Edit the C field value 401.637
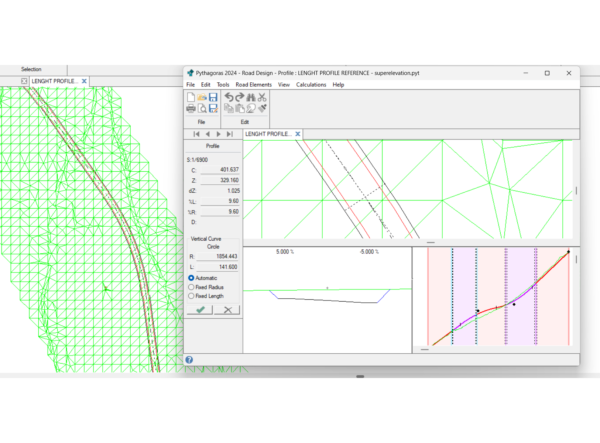This screenshot has height=443, width=600. pyautogui.click(x=220, y=169)
